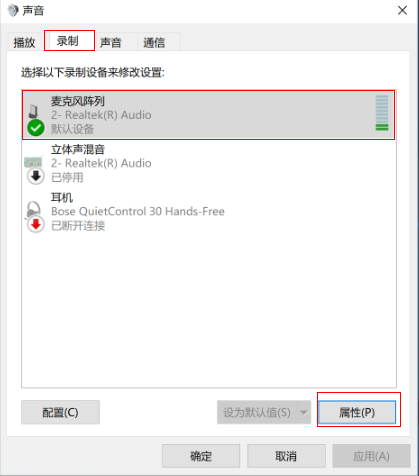This screenshot has height=476, width=419.
Task: Click the red down-arrow disconnected badge
Action: (36, 224)
